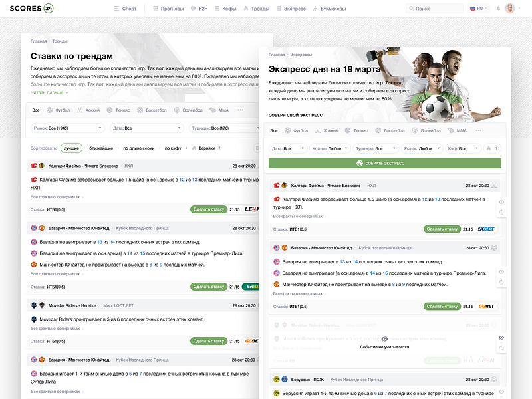532x399 pixels.
Task: Open the Scores24 logo on the header
Action: pos(32,9)
